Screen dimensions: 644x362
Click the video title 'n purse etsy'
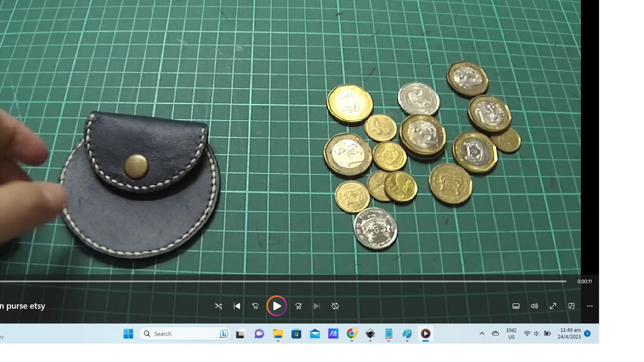tap(22, 306)
